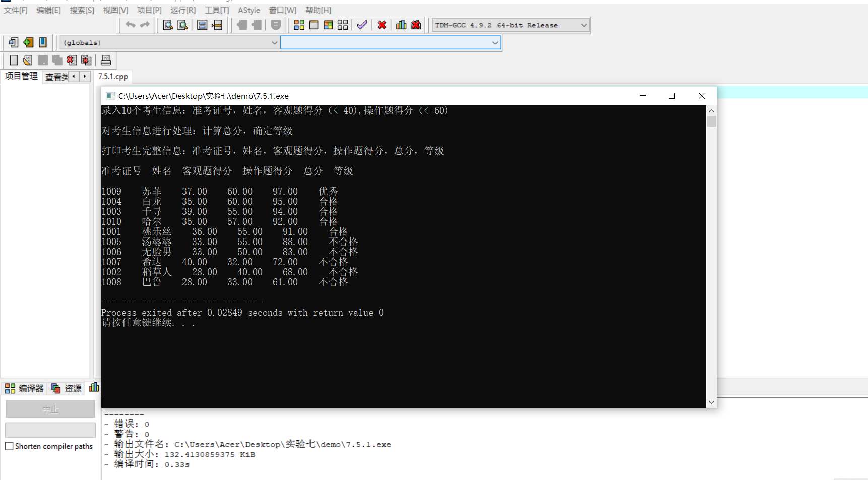868x480 pixels.
Task: Maximize the 7.5.1.exe console window
Action: click(672, 96)
